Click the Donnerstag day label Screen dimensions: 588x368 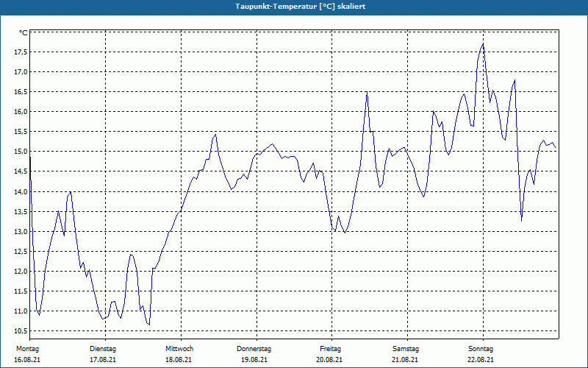pos(254,349)
